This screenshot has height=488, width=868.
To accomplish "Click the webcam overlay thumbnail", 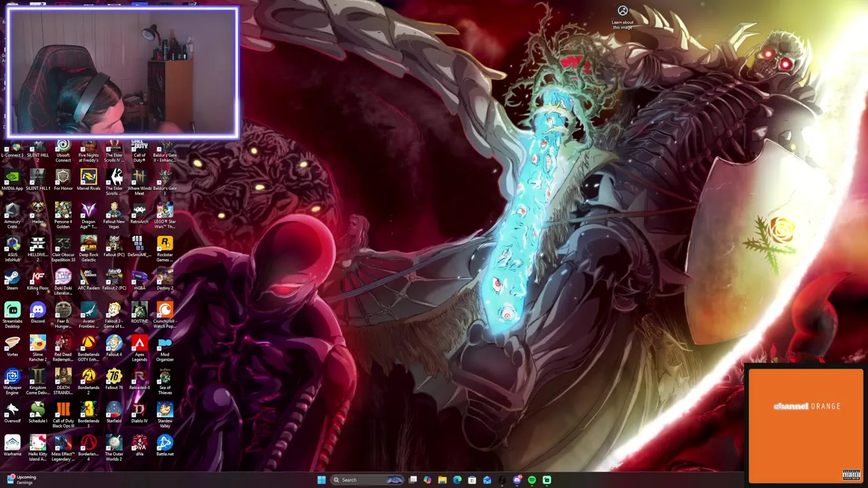I will pos(123,73).
